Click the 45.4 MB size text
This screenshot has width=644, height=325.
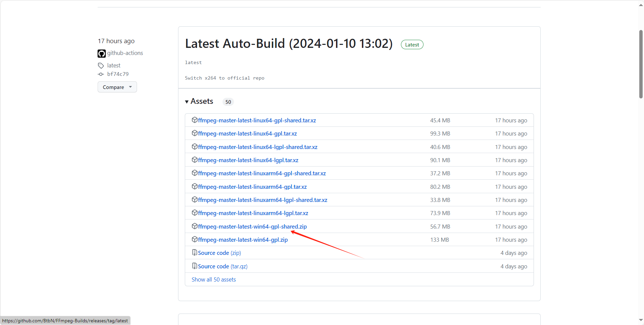pyautogui.click(x=440, y=120)
